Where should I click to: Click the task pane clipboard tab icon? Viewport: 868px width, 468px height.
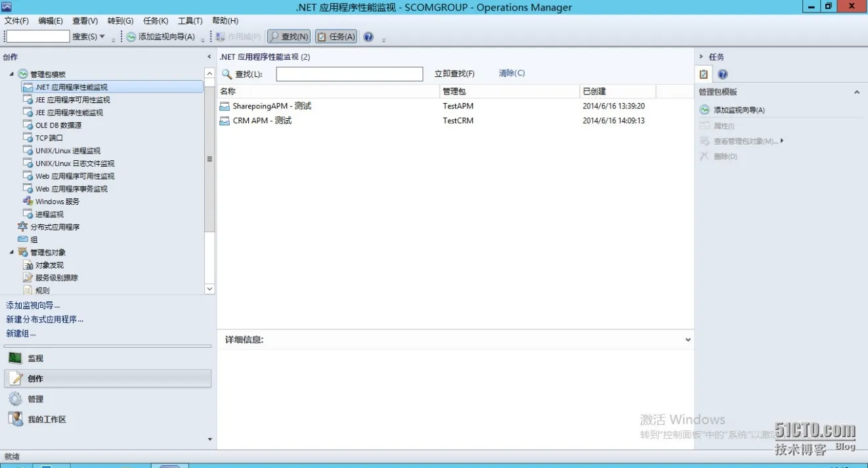[704, 74]
